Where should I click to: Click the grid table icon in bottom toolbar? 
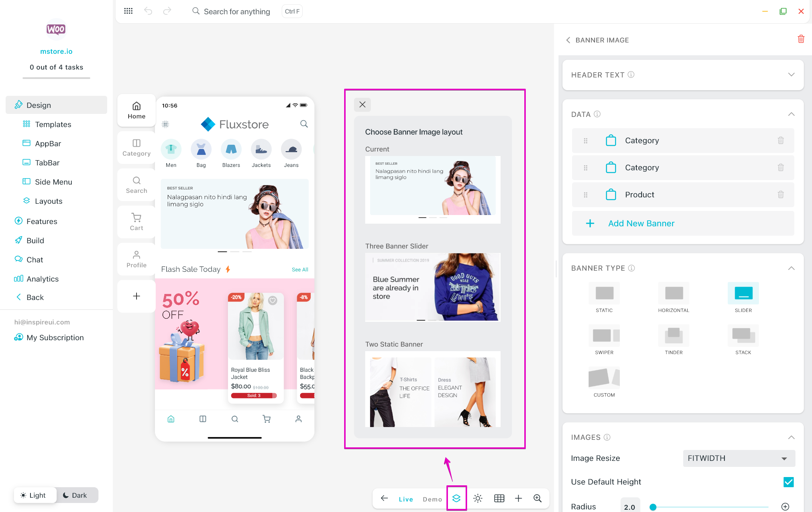pos(499,498)
